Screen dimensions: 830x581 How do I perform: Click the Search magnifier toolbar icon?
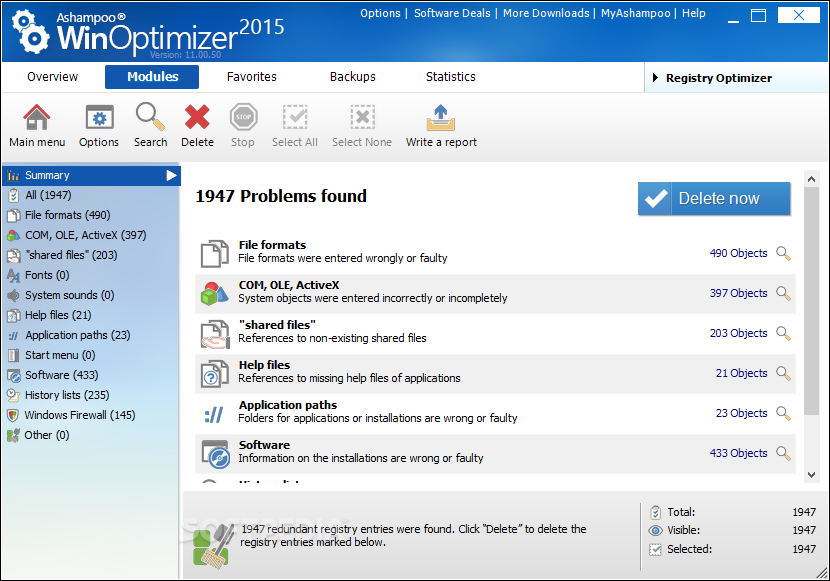click(150, 116)
